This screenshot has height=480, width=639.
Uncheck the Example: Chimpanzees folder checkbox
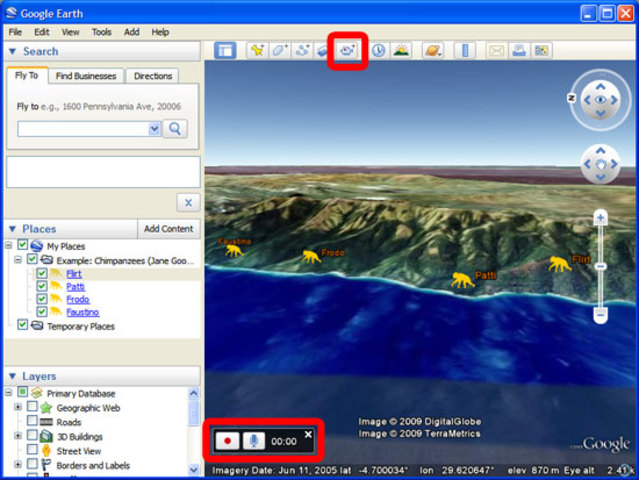pos(32,259)
